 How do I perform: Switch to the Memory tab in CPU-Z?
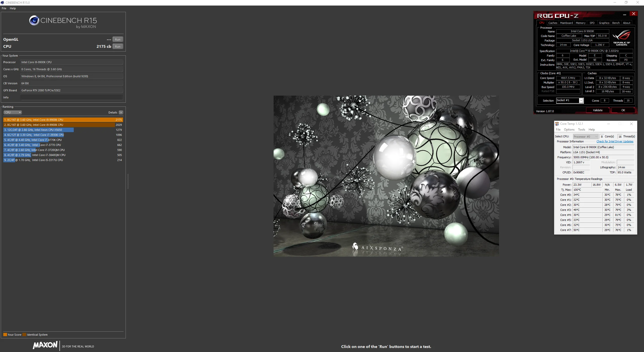click(x=580, y=23)
